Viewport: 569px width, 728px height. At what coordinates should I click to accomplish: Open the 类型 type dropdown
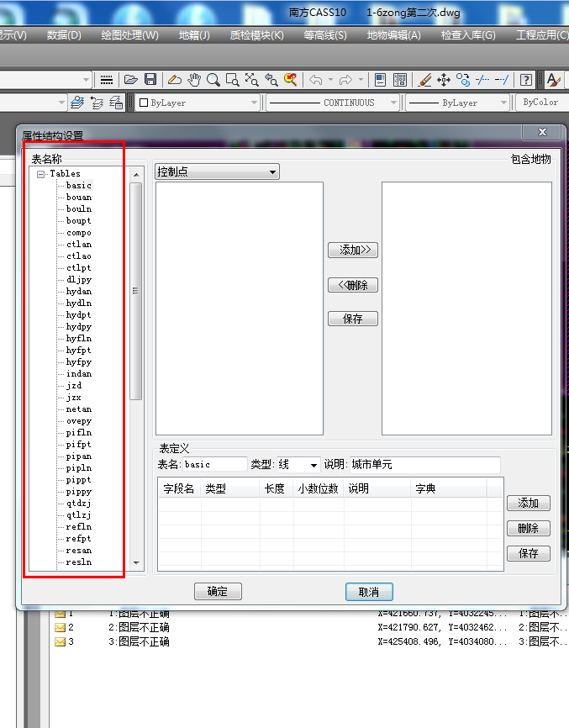coord(299,465)
